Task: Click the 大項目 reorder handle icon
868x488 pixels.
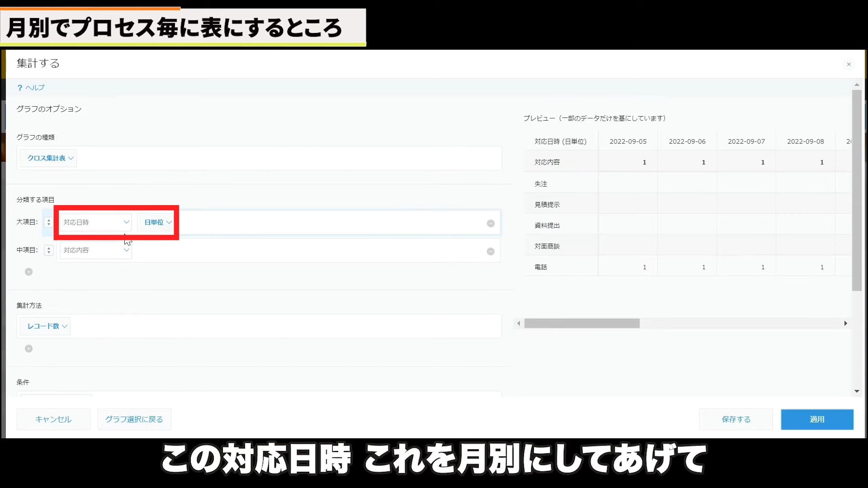Action: 49,222
